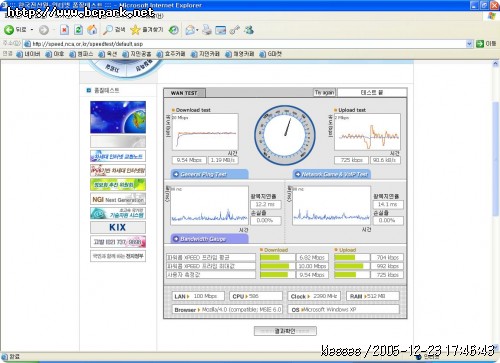Open the KIX banner in the sidebar
Viewport: 500px width, 363px height.
118,227
